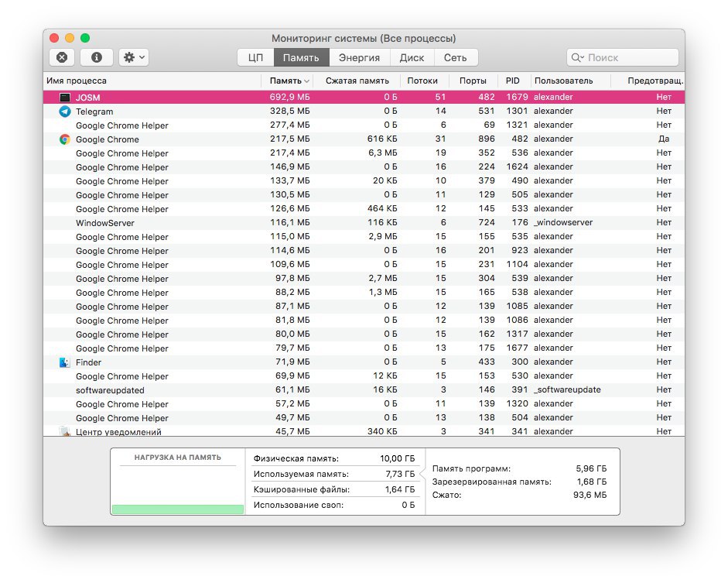Minimize window with the yellow button
Viewport: 728px width, 583px height.
click(70, 38)
